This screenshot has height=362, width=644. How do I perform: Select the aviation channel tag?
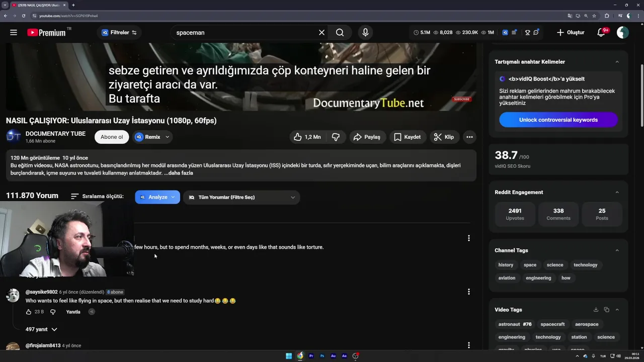pos(507,278)
